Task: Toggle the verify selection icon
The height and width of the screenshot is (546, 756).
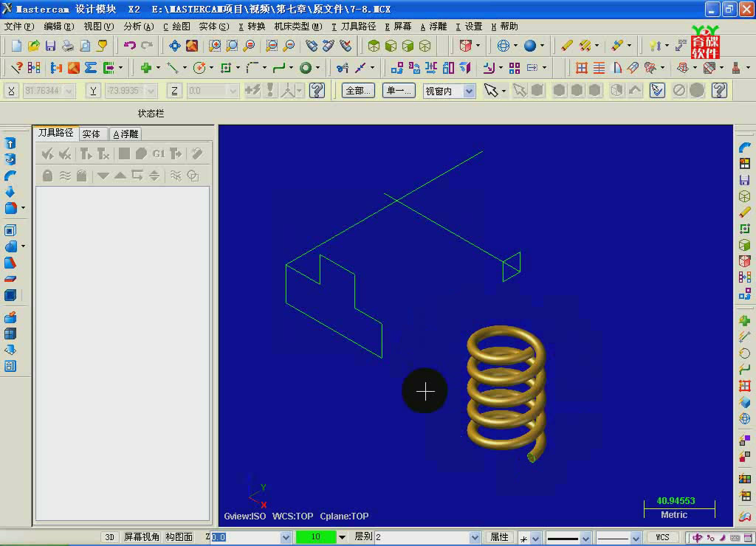Action: pos(656,90)
